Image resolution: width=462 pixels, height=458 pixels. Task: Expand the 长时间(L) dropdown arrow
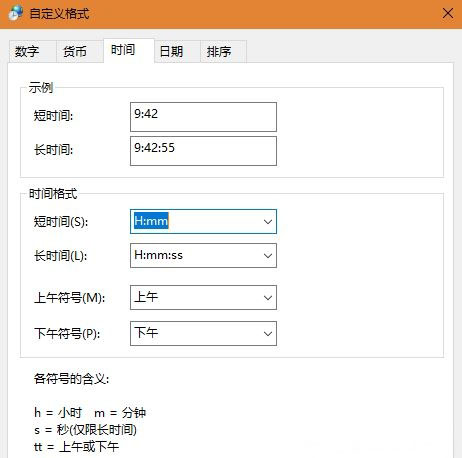pos(268,256)
